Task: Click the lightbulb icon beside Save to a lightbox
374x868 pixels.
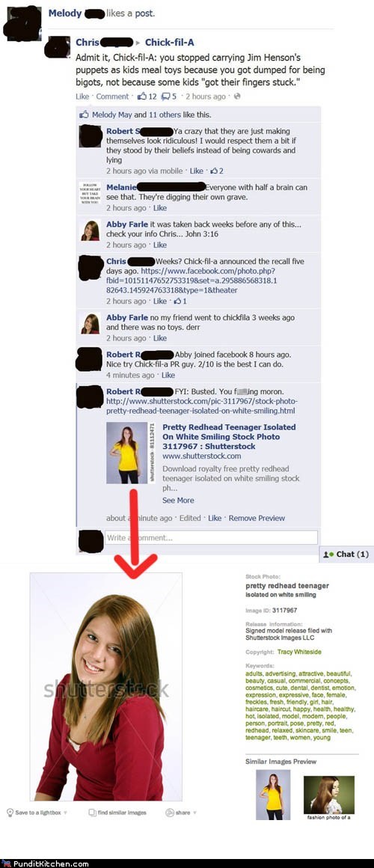Action: (10, 812)
